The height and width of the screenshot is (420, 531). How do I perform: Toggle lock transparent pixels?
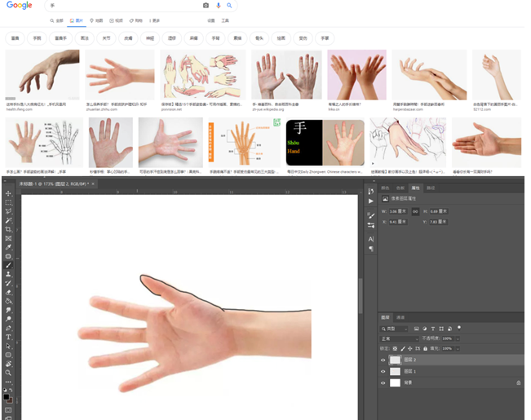[x=395, y=348]
